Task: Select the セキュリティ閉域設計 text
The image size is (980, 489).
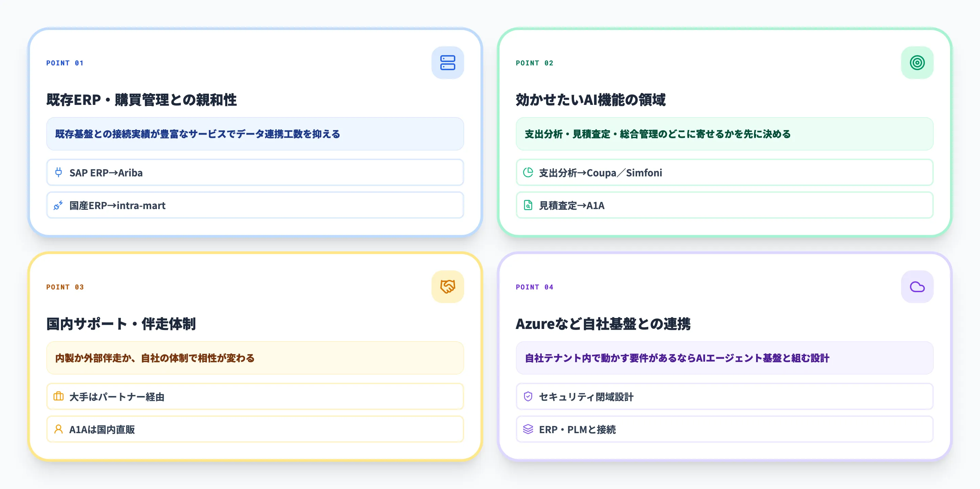Action: tap(586, 397)
